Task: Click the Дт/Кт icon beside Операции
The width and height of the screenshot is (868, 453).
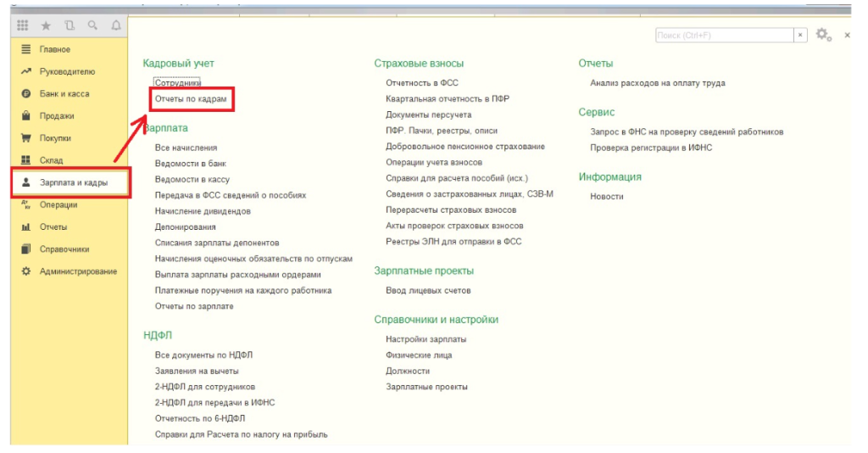Action: coord(26,204)
